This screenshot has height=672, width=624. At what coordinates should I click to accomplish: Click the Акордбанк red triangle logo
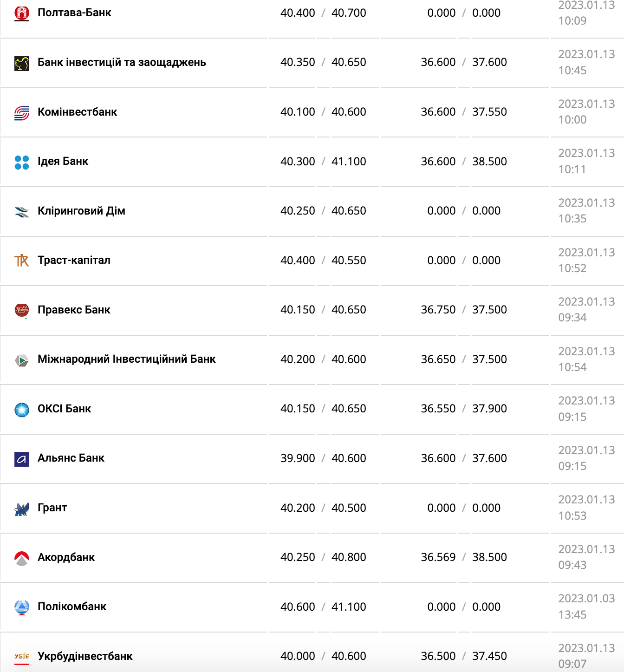tap(22, 558)
